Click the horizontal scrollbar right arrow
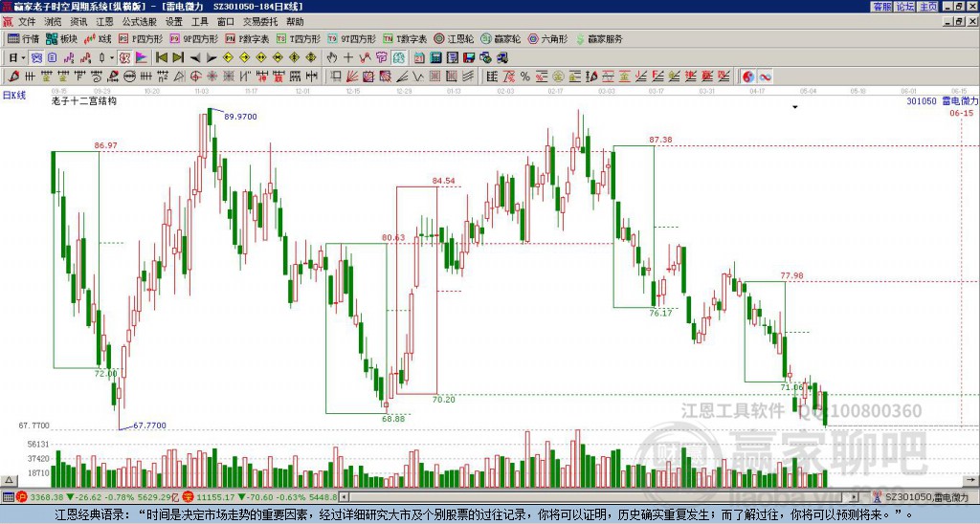This screenshot has width=980, height=524. pyautogui.click(x=854, y=497)
